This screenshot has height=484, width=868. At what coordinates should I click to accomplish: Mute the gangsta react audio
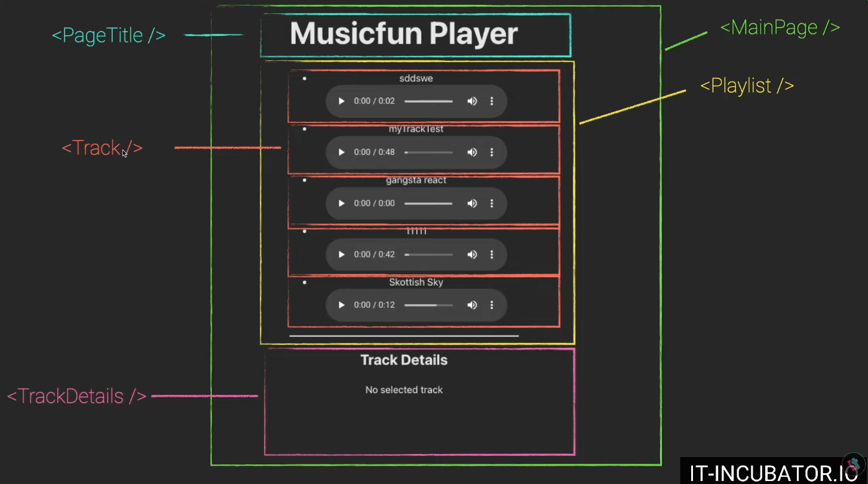tap(472, 203)
